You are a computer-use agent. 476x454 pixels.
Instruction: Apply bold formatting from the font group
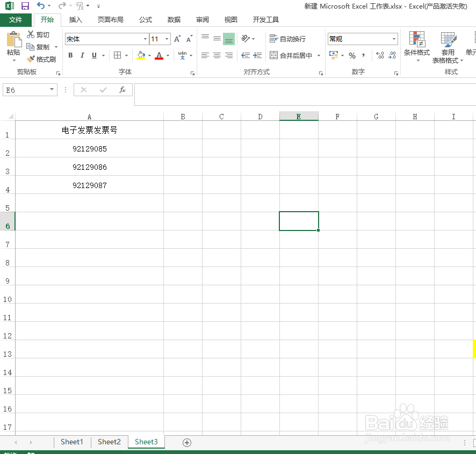click(70, 55)
